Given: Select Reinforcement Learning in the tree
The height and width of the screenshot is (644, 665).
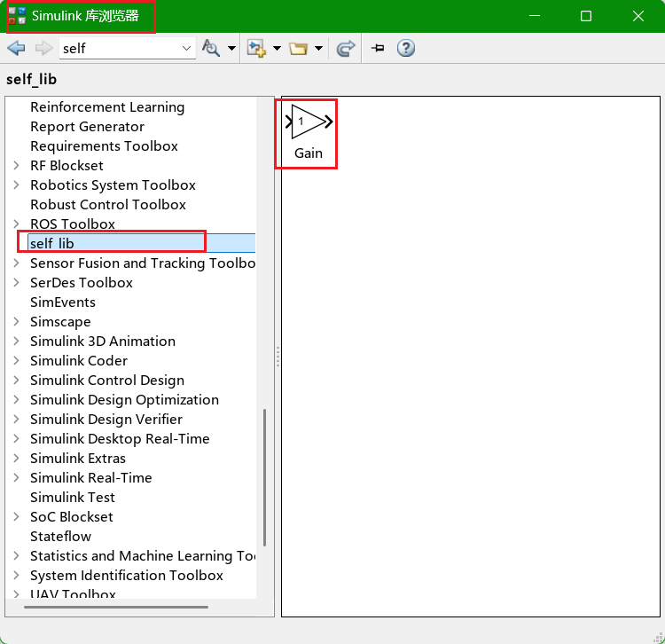Looking at the screenshot, I should click(107, 107).
